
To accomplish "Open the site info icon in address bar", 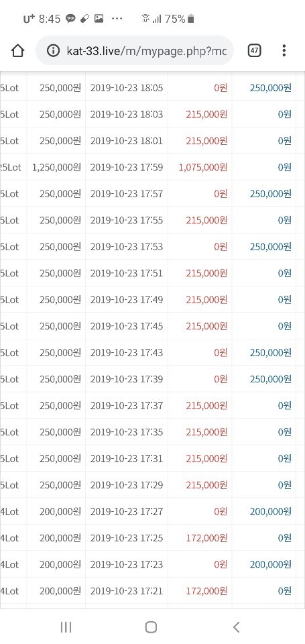I will point(53,51).
